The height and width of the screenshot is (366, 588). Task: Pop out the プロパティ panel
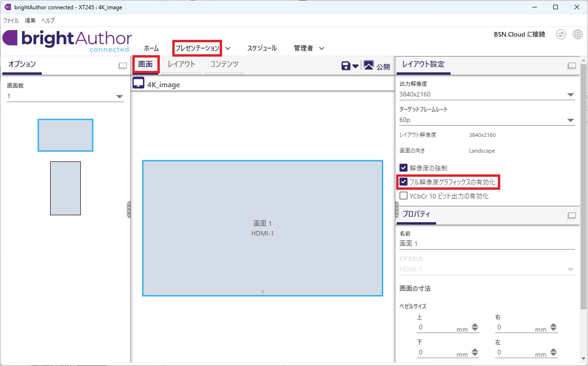pyautogui.click(x=572, y=215)
